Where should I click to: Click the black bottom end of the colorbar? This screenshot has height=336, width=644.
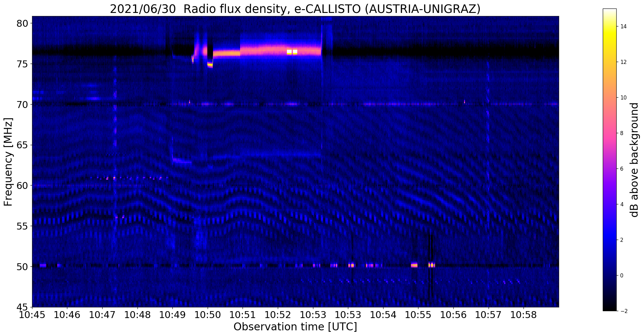coord(609,308)
